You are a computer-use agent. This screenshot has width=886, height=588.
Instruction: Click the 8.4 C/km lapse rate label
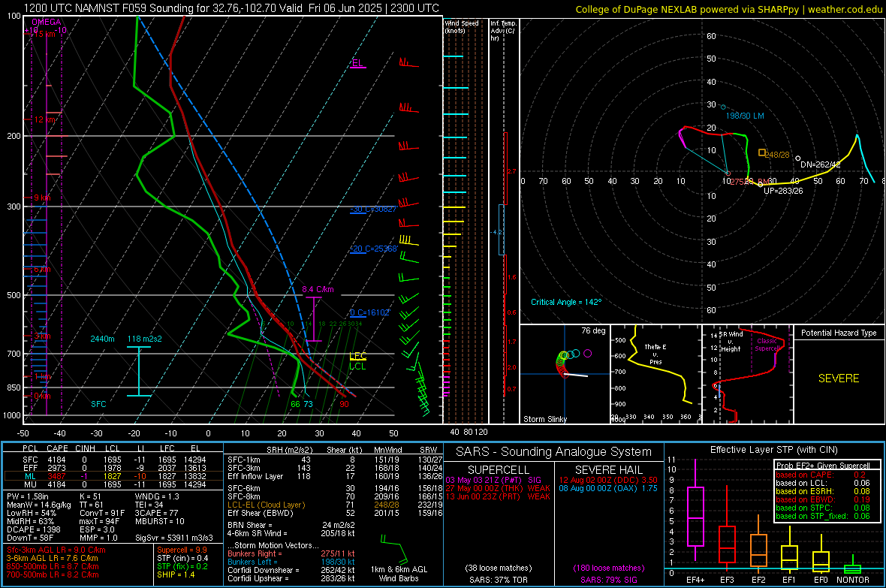coord(318,289)
